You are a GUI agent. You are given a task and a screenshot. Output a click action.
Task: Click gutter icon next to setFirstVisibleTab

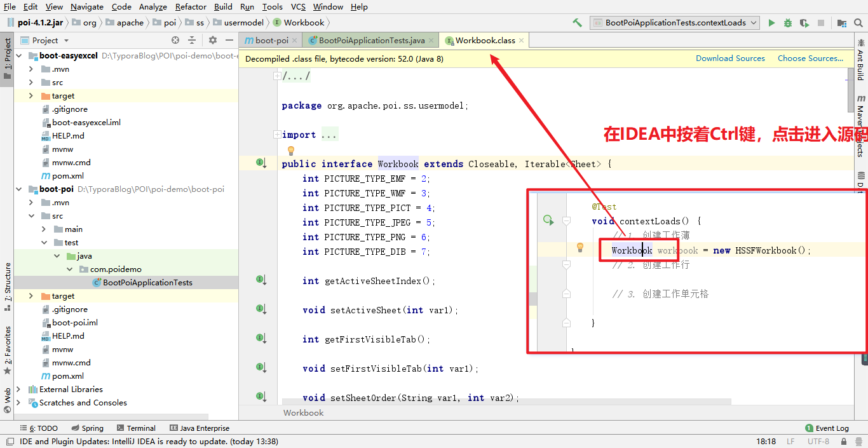point(261,367)
